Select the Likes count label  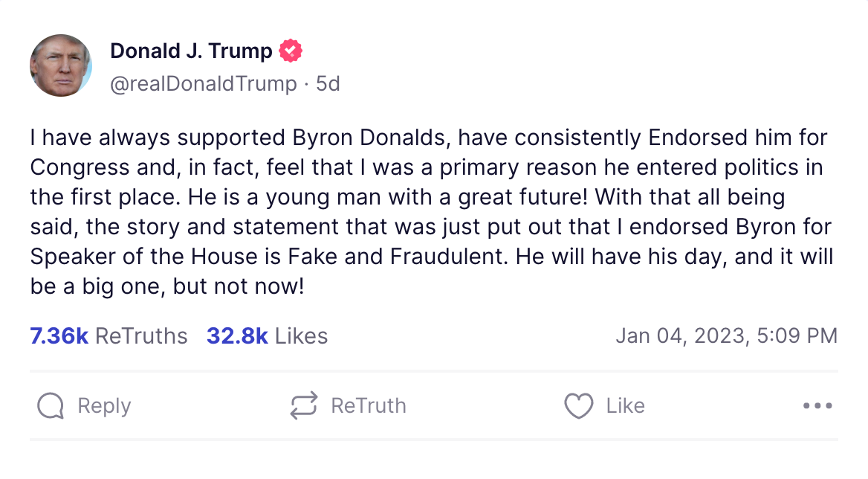[x=301, y=336]
